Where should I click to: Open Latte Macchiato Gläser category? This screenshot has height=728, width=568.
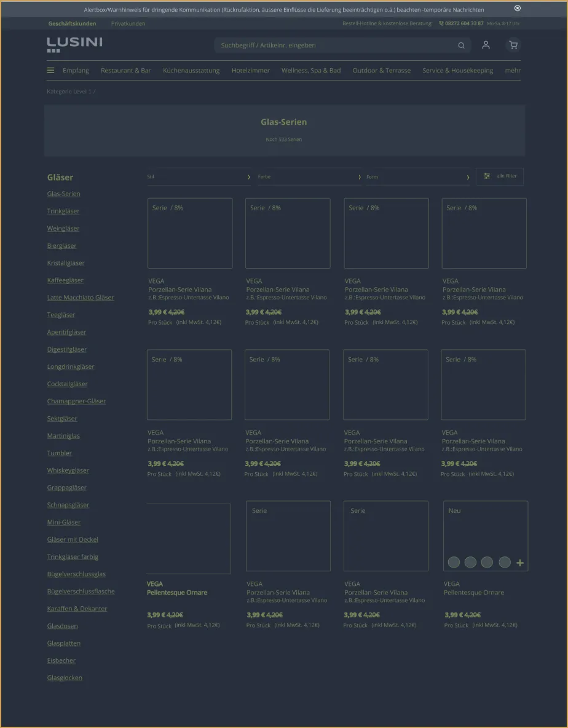point(81,298)
